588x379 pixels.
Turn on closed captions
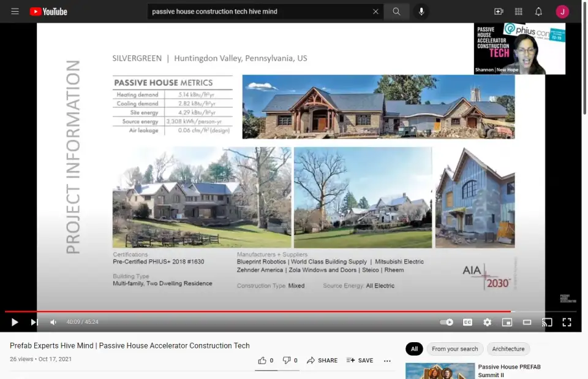pos(467,322)
